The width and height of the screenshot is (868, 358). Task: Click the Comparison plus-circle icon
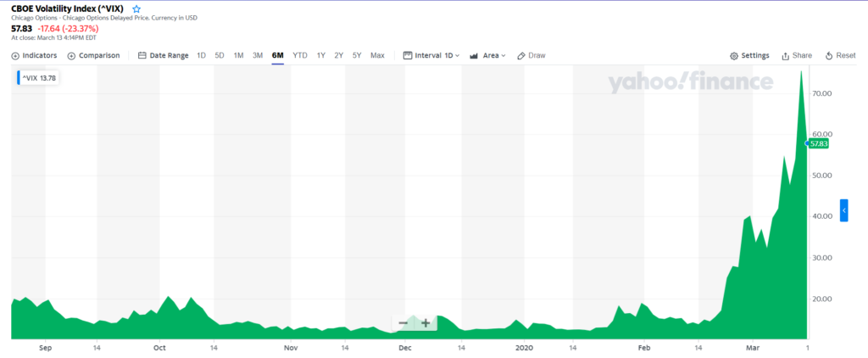(71, 56)
